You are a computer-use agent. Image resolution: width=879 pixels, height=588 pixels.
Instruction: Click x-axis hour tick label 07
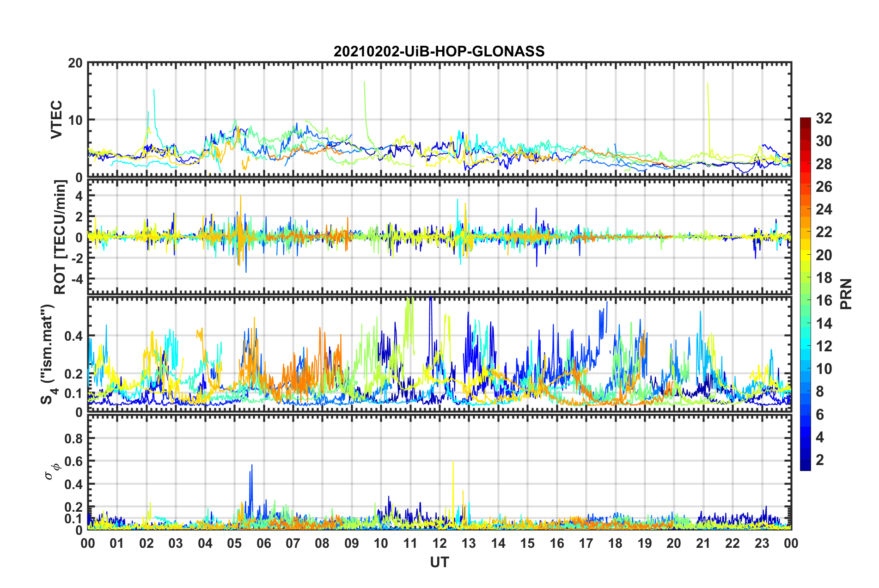click(x=293, y=543)
